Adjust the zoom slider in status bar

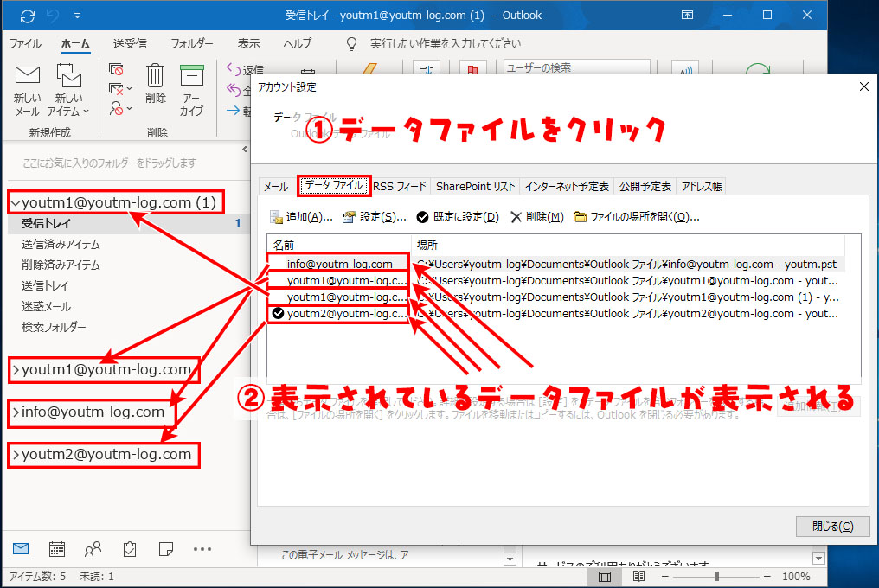(715, 576)
